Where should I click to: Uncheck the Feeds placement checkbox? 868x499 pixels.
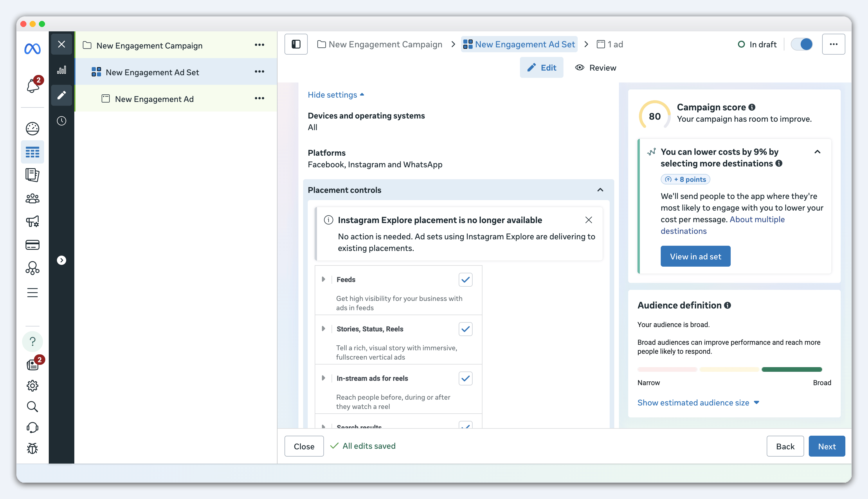click(x=466, y=280)
